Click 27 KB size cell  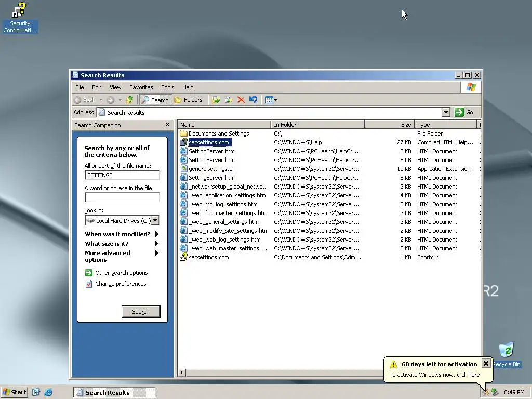404,142
